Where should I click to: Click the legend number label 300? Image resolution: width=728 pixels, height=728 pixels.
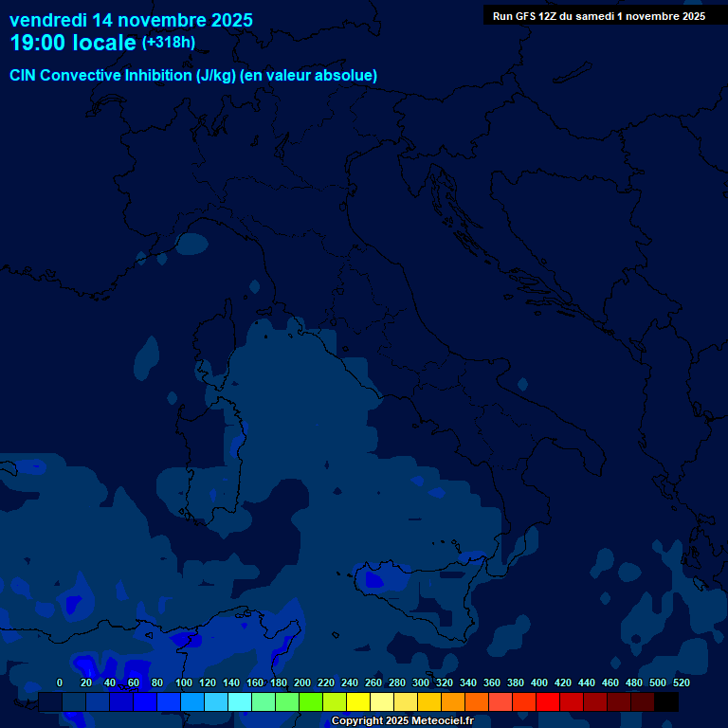[x=421, y=682]
